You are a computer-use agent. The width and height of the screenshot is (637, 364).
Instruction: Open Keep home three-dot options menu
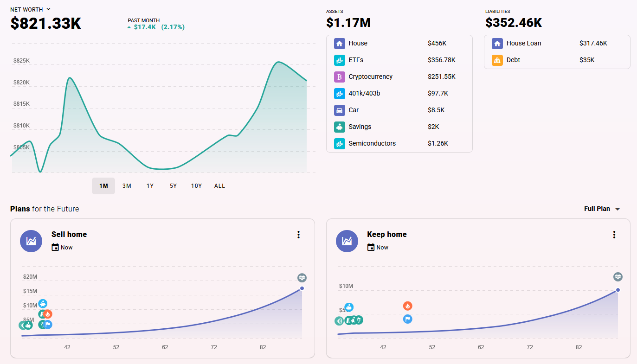(614, 235)
